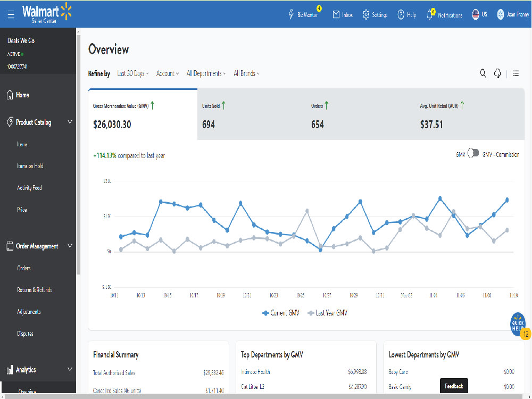Image resolution: width=532 pixels, height=399 pixels.
Task: Click the download cloud icon
Action: pyautogui.click(x=497, y=73)
